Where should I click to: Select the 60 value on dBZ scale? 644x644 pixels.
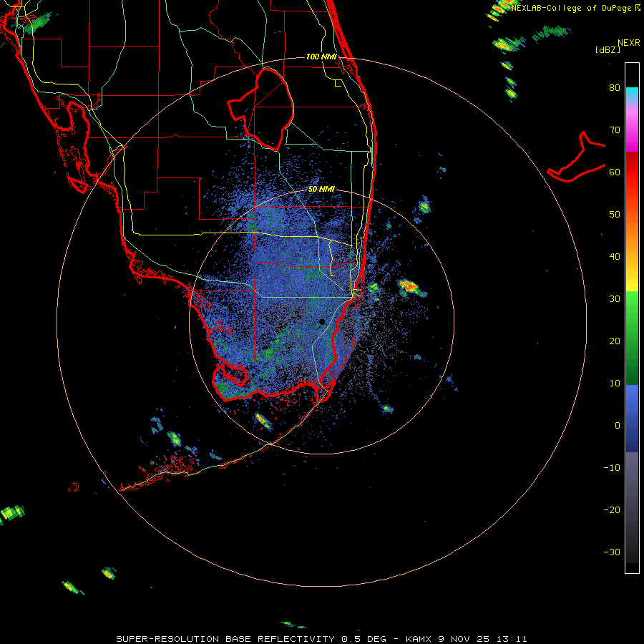coord(615,172)
